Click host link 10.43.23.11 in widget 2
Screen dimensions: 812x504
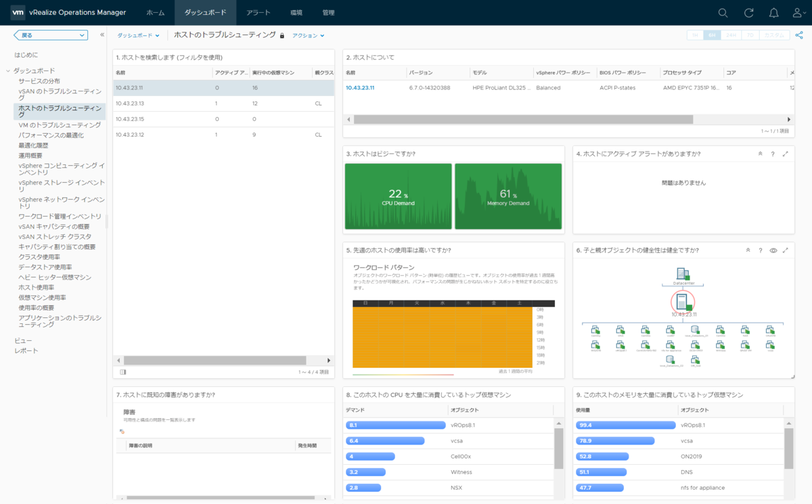360,87
